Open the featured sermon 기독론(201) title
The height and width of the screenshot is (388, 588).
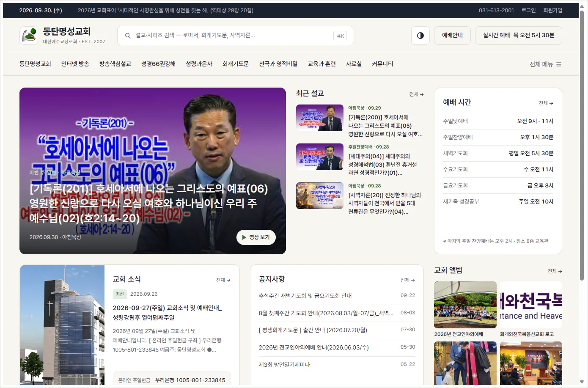click(148, 204)
